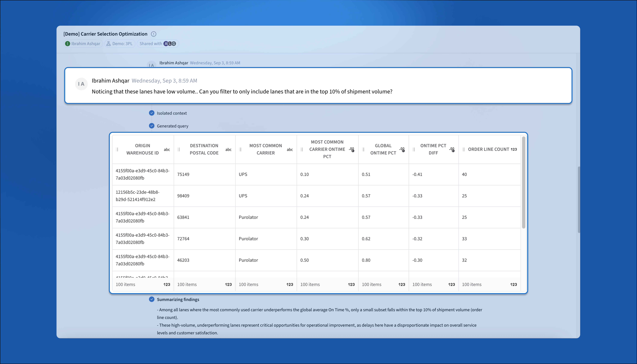Select the 0.80 global ontime cell
The image size is (637, 364).
[x=383, y=260]
